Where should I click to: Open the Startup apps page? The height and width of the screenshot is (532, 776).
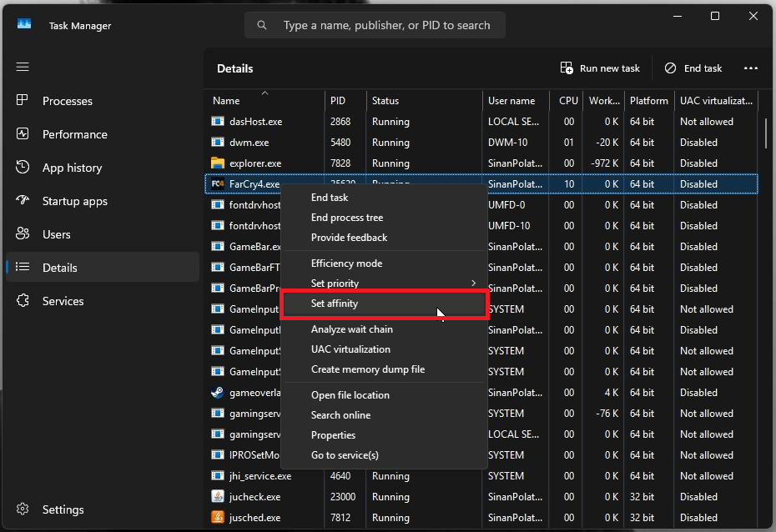pyautogui.click(x=103, y=201)
